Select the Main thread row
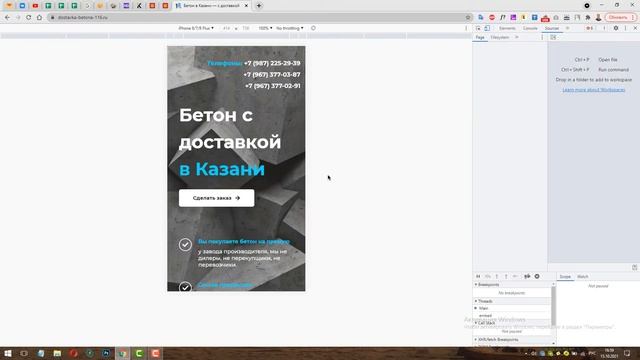This screenshot has width=640, height=360. pos(512,308)
